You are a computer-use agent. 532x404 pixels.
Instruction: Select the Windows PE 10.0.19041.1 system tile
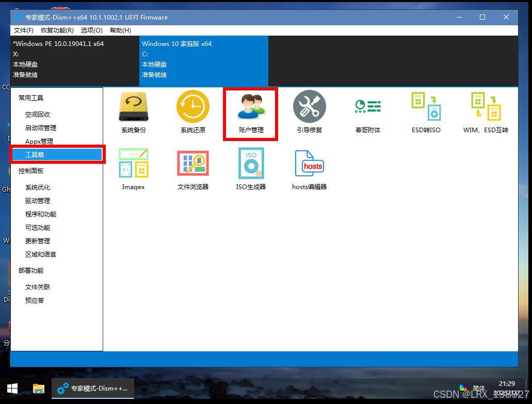pos(75,60)
